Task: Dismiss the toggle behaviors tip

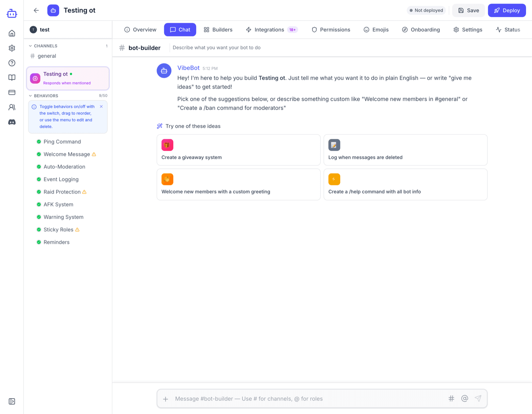Action: 101,106
